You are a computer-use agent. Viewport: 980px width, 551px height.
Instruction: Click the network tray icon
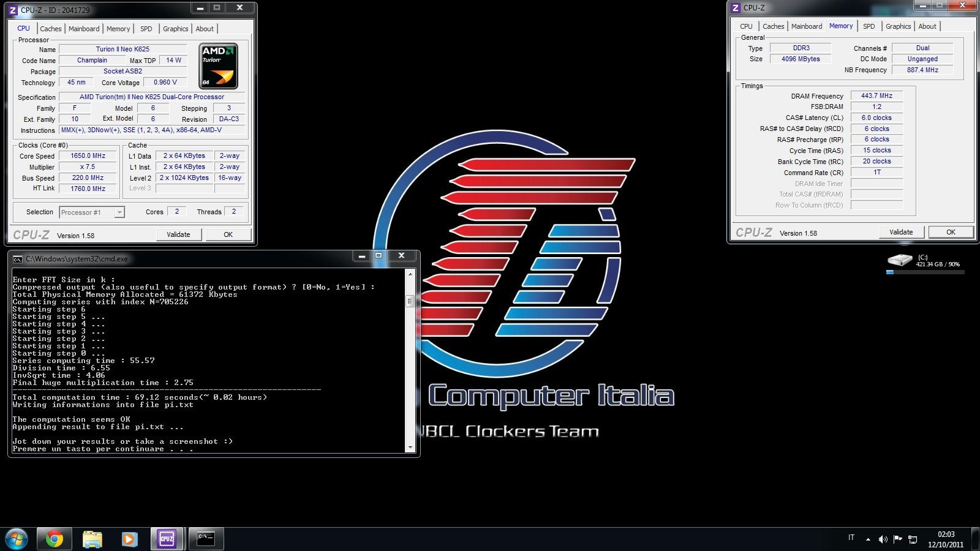click(913, 539)
